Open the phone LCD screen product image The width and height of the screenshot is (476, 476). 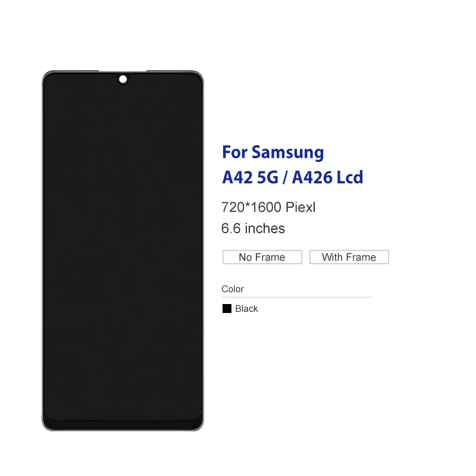(123, 250)
